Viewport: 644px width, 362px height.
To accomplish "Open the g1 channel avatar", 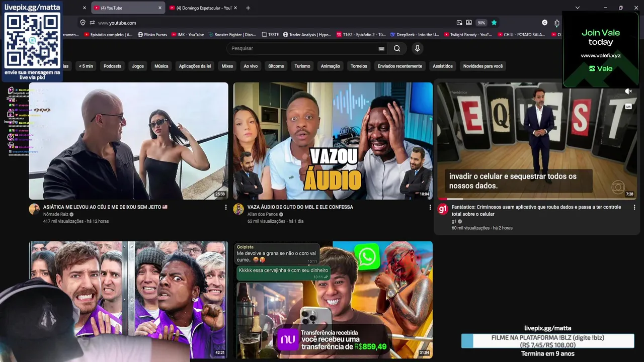I will [x=443, y=209].
